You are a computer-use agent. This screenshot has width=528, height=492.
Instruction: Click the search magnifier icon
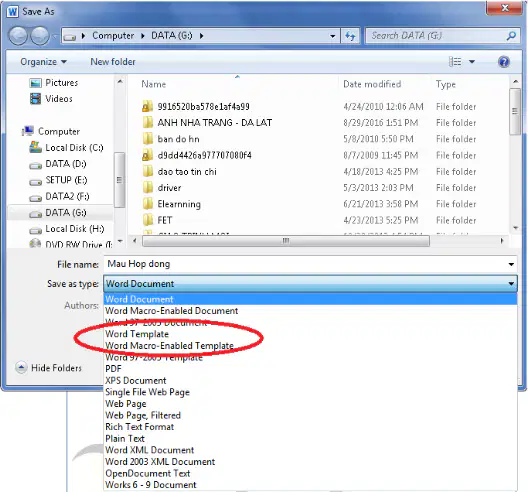[x=511, y=36]
